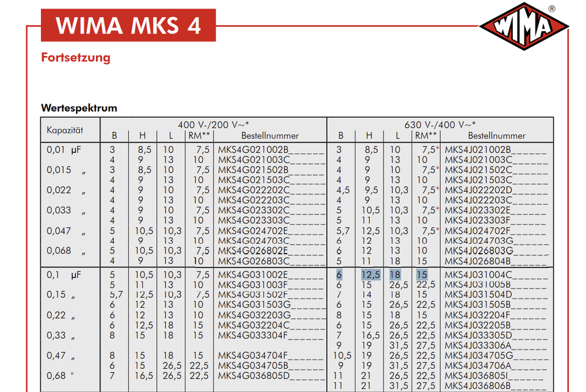Image resolution: width=586 pixels, height=392 pixels.
Task: Click order number MKS4J031004C
Action: tap(480, 275)
